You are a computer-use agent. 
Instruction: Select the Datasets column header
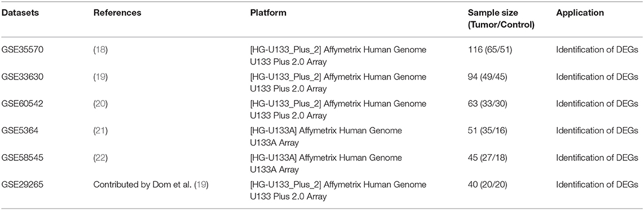pyautogui.click(x=20, y=13)
